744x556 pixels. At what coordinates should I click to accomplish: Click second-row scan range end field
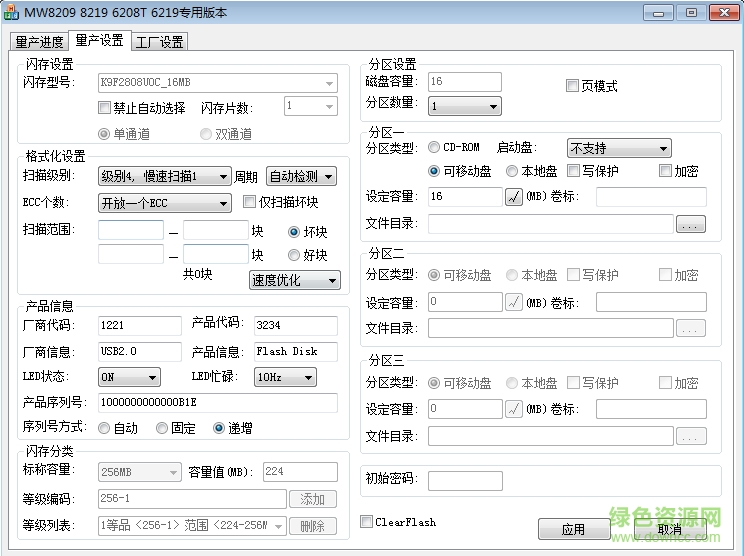216,254
